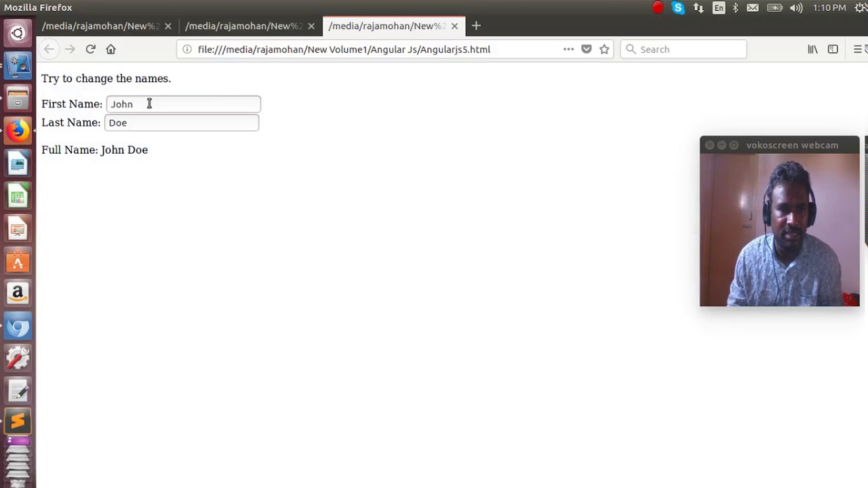Click the red recording indicator in tray
This screenshot has height=488, width=868.
pyautogui.click(x=658, y=7)
